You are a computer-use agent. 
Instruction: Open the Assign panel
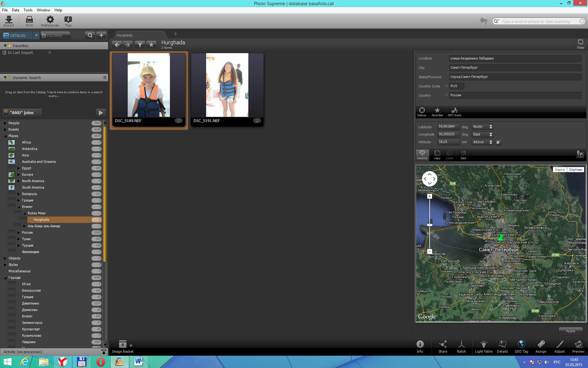click(x=541, y=347)
